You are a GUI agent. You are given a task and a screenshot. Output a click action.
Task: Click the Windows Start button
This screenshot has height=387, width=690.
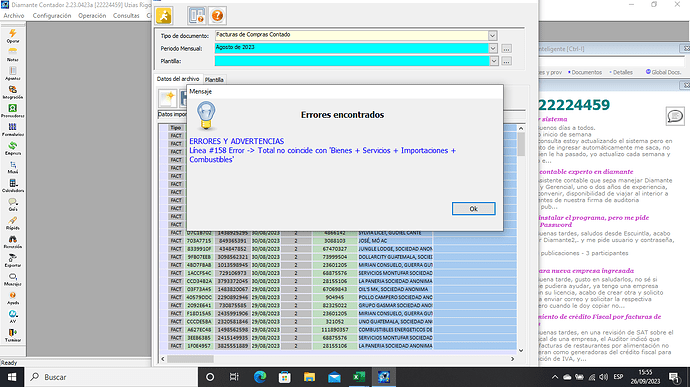(12, 377)
